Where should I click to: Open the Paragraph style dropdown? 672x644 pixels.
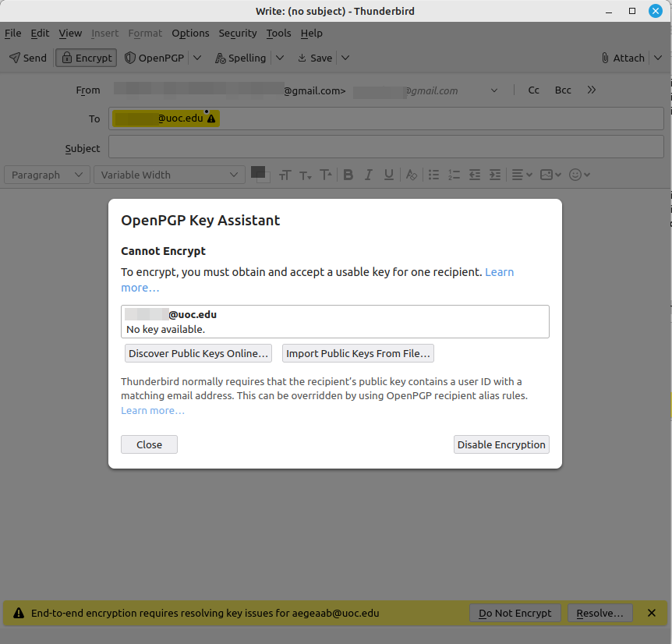(x=47, y=175)
